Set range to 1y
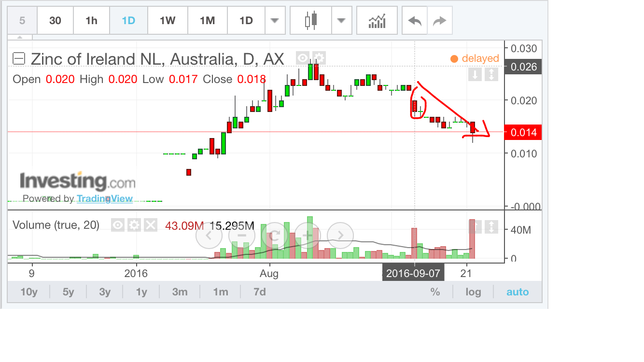Image resolution: width=644 pixels, height=362 pixels. click(141, 292)
